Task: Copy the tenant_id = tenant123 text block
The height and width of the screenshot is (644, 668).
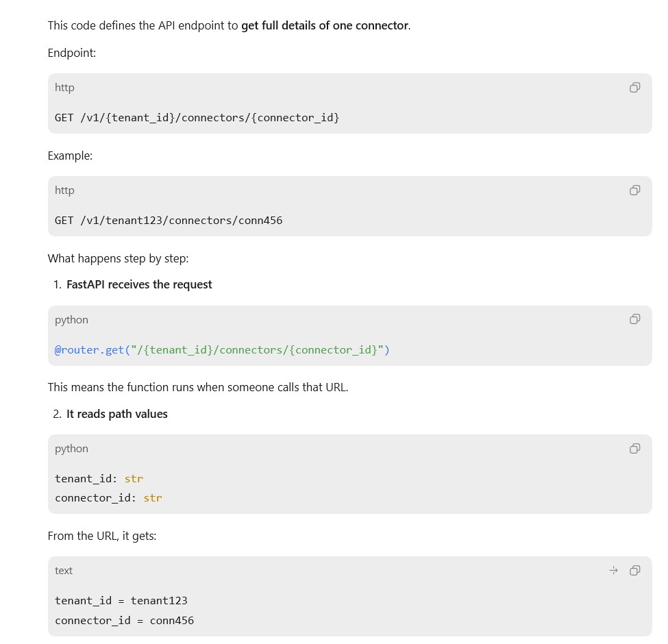Action: 634,570
